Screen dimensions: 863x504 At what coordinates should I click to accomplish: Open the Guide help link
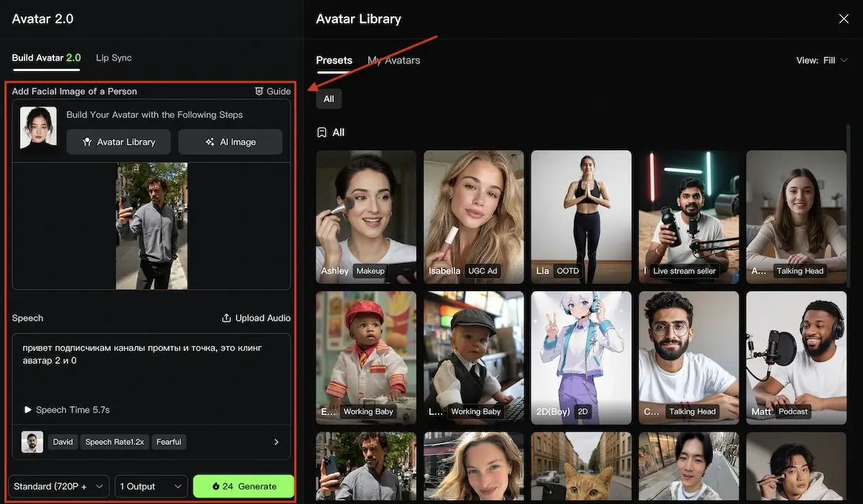point(273,91)
